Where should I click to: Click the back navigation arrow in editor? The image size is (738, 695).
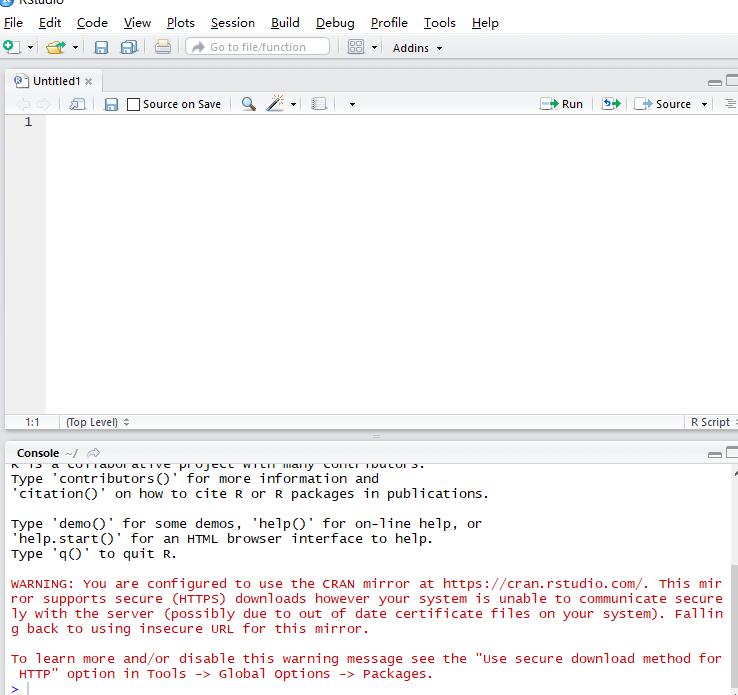23,104
